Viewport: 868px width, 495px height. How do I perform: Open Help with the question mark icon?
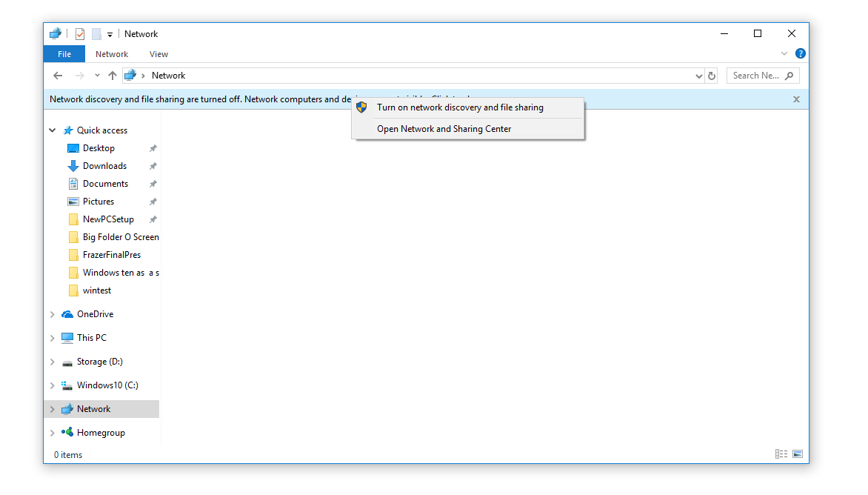pyautogui.click(x=800, y=53)
